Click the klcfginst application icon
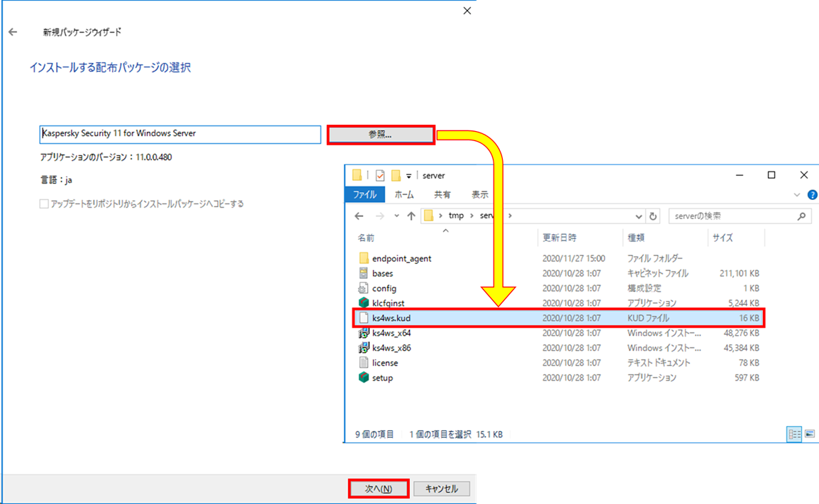Viewport: 819px width, 504px height. pos(364,303)
